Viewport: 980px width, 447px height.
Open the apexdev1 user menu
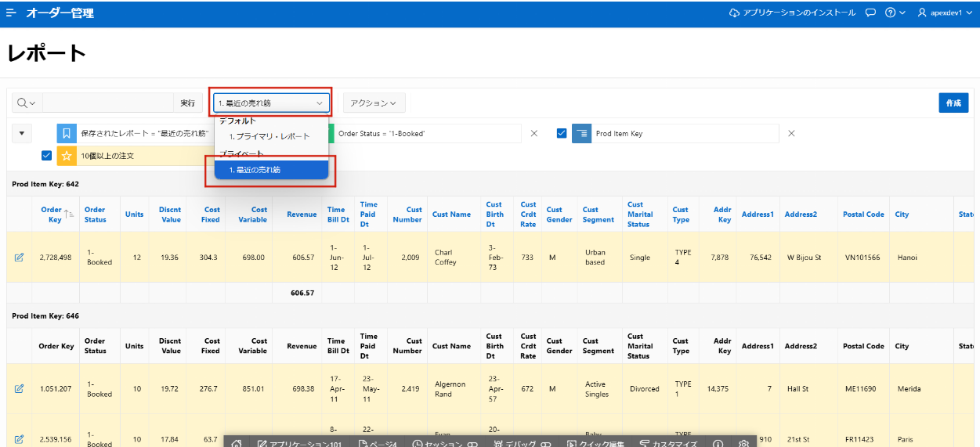coord(945,13)
